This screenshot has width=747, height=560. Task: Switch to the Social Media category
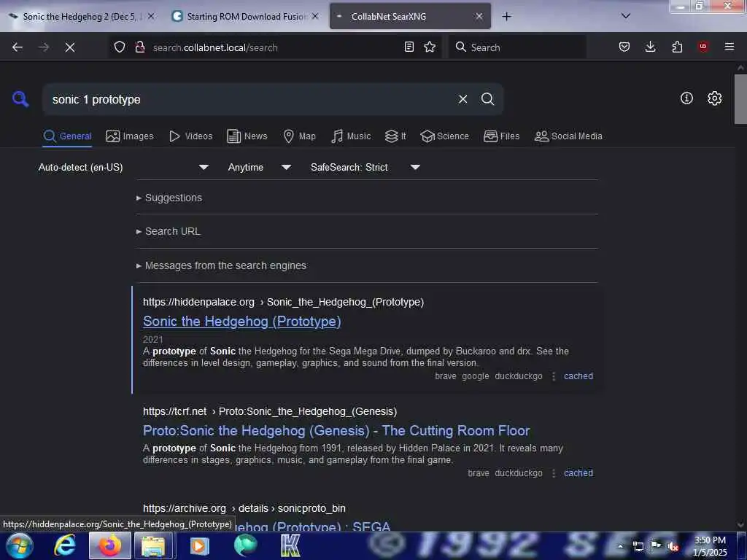(568, 136)
